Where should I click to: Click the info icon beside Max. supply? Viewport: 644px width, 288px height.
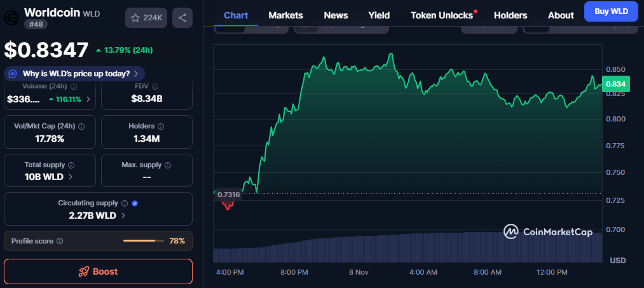(168, 165)
